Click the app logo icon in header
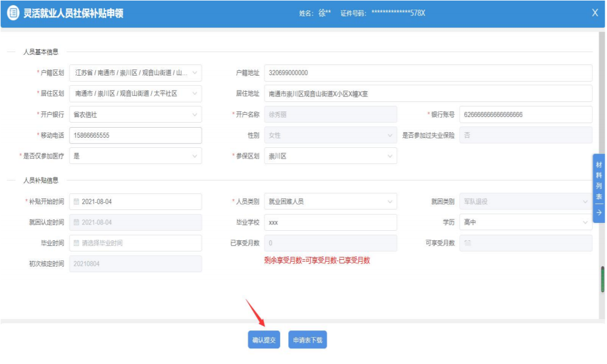Viewport: 607px width, 364px height. click(x=13, y=13)
